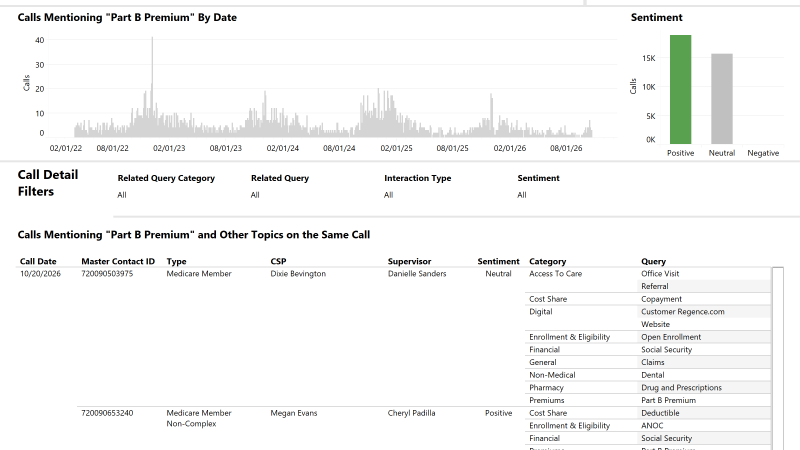Click the 02/01/23 date axis label
Screen dimensions: 800x450
click(x=169, y=148)
